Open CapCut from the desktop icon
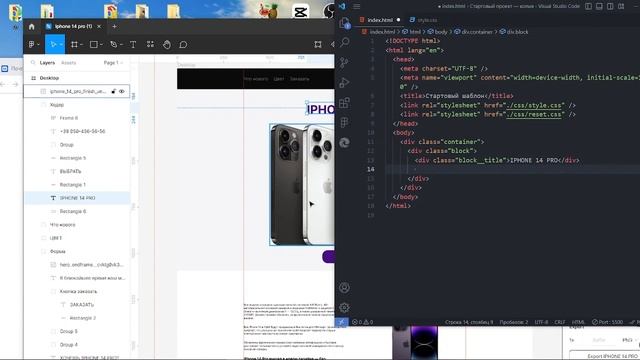The width and height of the screenshot is (640, 360). (300, 12)
